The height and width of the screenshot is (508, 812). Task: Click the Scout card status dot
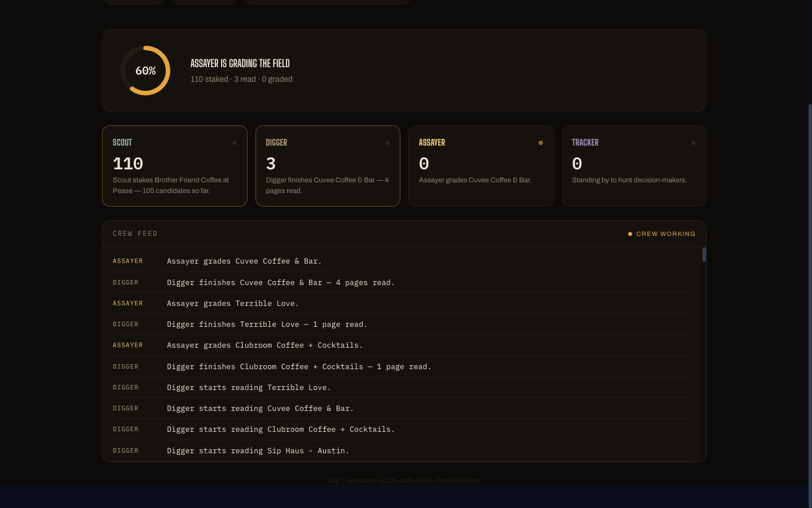tap(235, 143)
